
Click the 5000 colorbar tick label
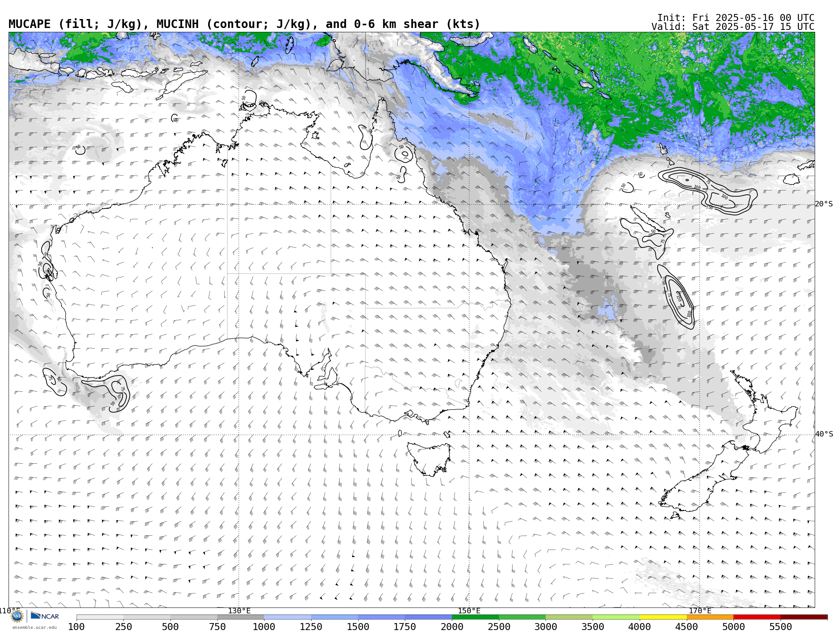(x=733, y=627)
